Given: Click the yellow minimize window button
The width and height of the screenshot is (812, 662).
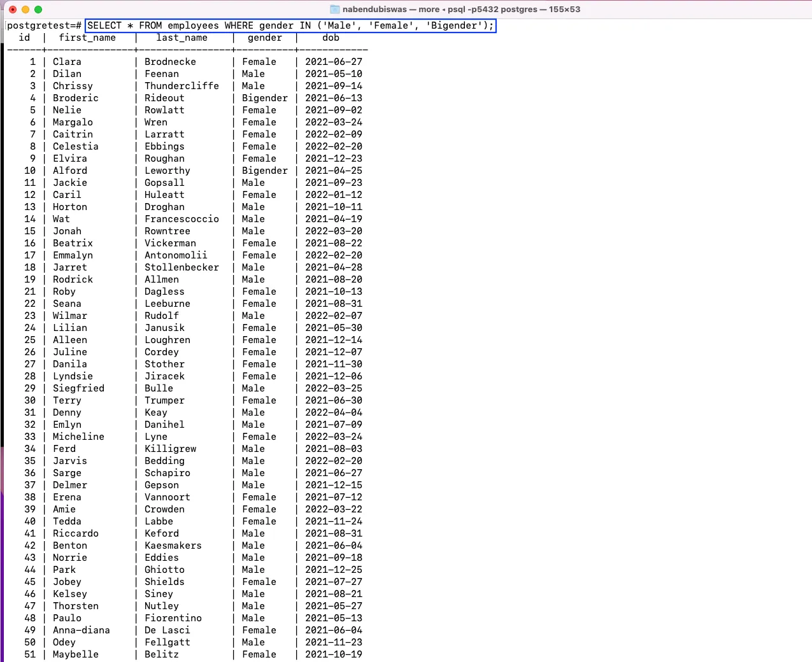Looking at the screenshot, I should (25, 10).
